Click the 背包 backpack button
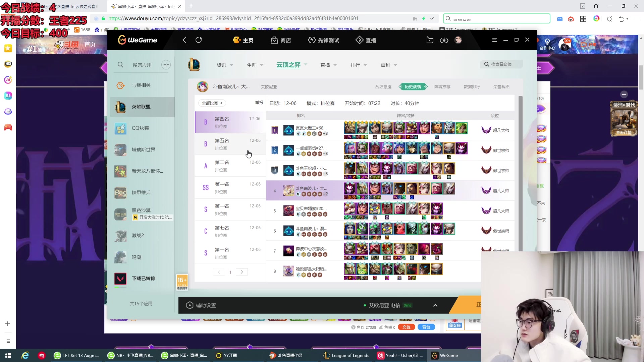The image size is (644, 362). [x=426, y=327]
